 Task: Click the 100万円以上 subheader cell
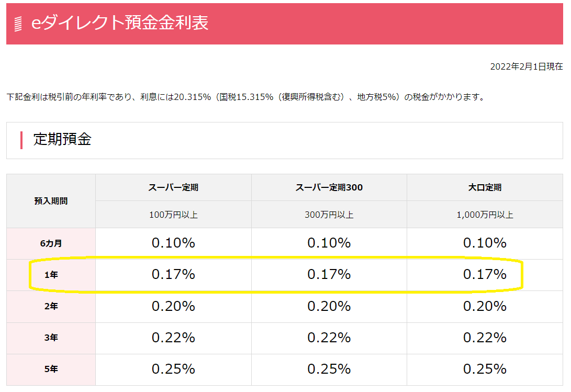[173, 215]
